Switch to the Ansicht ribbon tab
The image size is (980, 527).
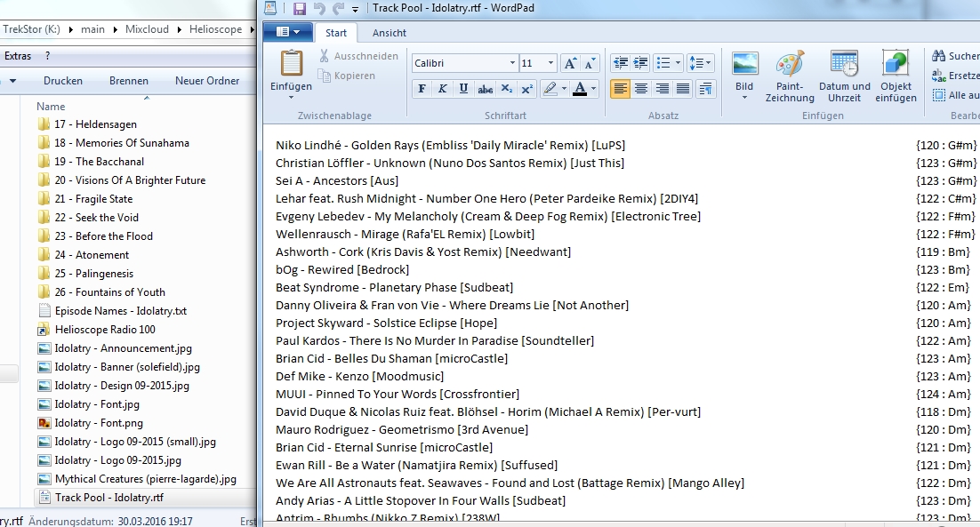pyautogui.click(x=390, y=33)
